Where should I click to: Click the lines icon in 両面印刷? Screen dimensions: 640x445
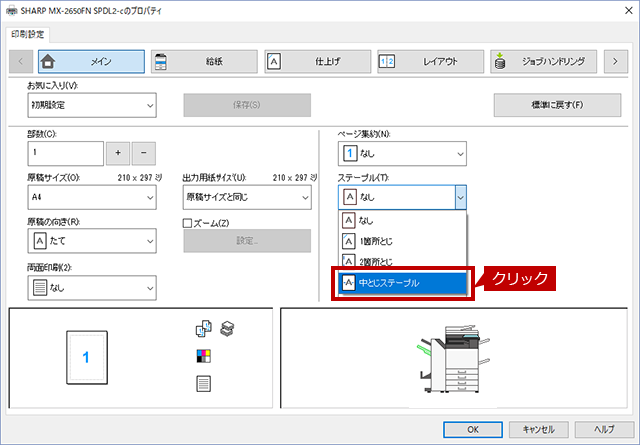tap(40, 288)
